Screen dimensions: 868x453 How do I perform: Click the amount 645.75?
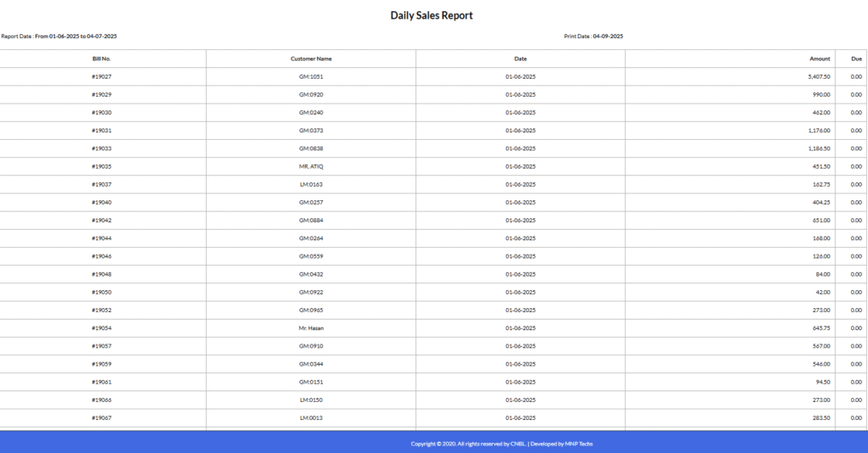point(821,328)
